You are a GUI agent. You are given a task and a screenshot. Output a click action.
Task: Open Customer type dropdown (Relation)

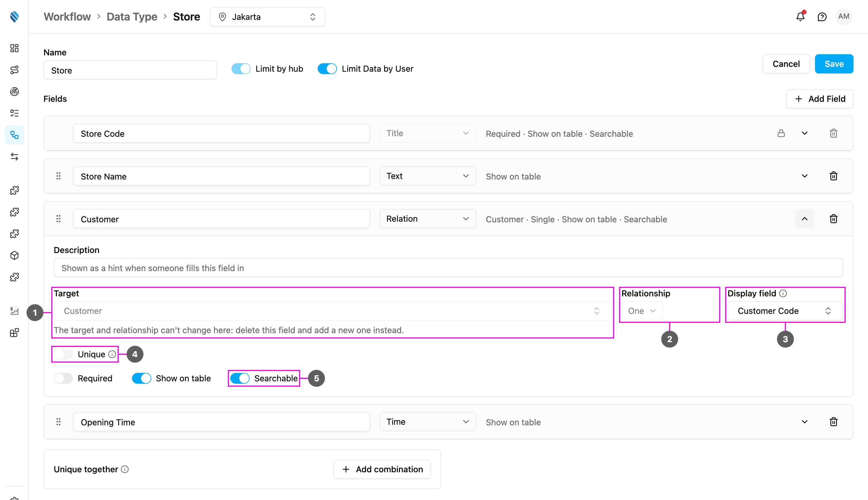[x=427, y=219]
